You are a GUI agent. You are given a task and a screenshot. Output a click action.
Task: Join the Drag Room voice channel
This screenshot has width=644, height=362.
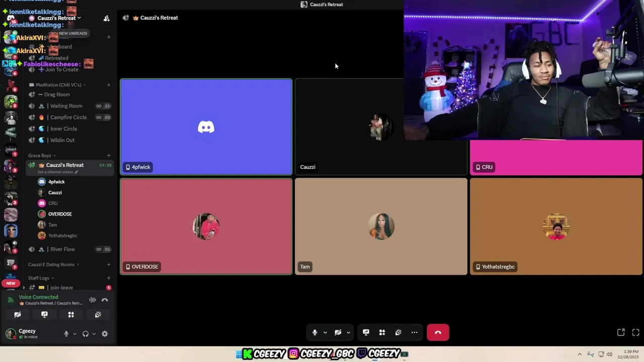point(69,95)
